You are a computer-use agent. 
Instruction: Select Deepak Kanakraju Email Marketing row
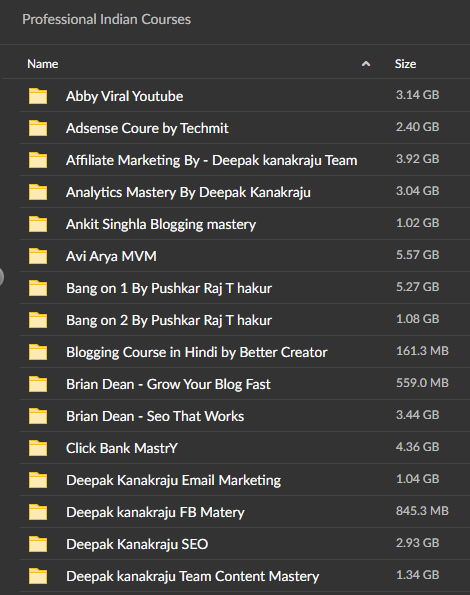(x=245, y=480)
